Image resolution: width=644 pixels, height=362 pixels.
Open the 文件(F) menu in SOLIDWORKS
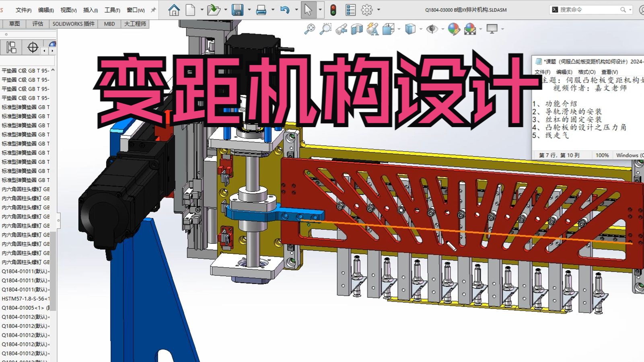[x=23, y=10]
